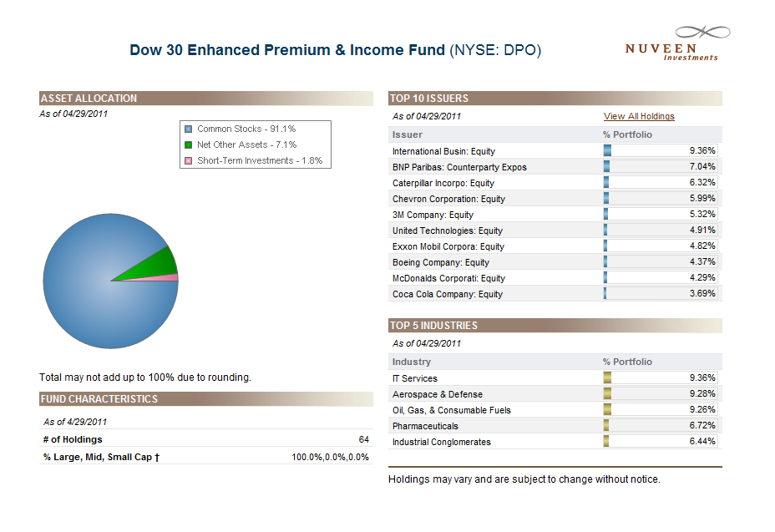Select United Technologies: Equity issuer

point(448,231)
